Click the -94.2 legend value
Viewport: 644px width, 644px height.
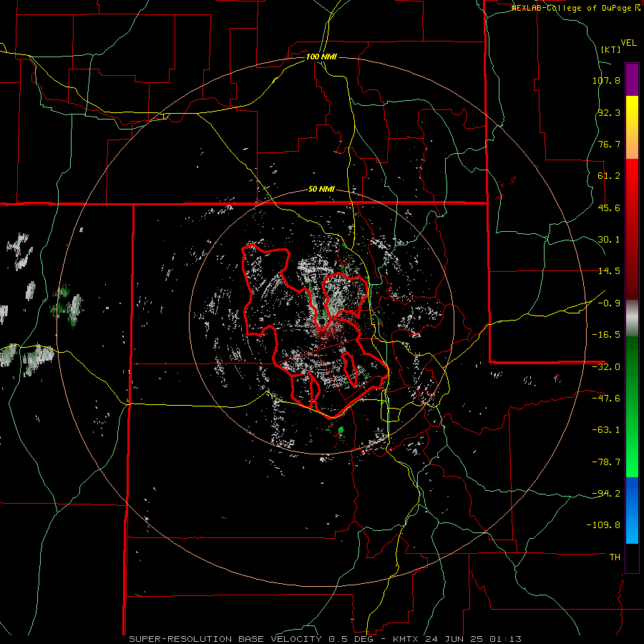(x=606, y=493)
